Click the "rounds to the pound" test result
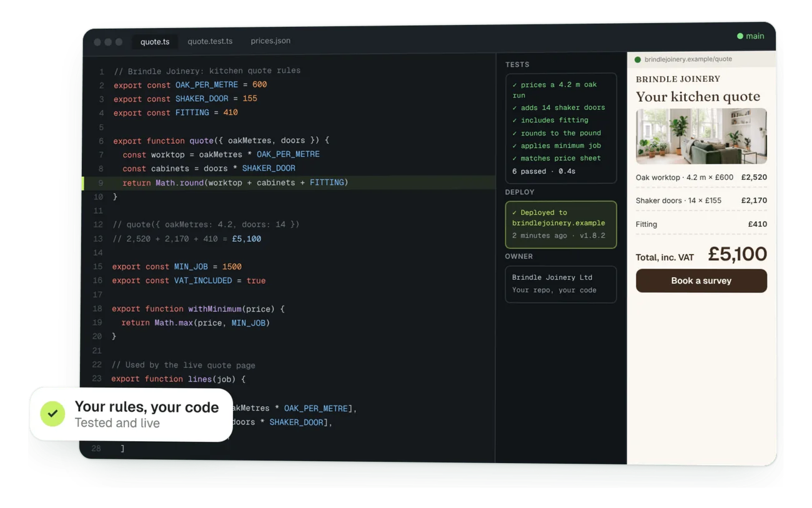This screenshot has height=508, width=812. (557, 133)
